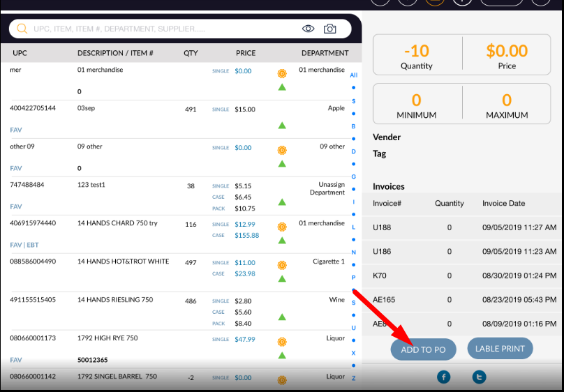Open the camera barcode scanner icon
The image size is (564, 392).
[329, 29]
